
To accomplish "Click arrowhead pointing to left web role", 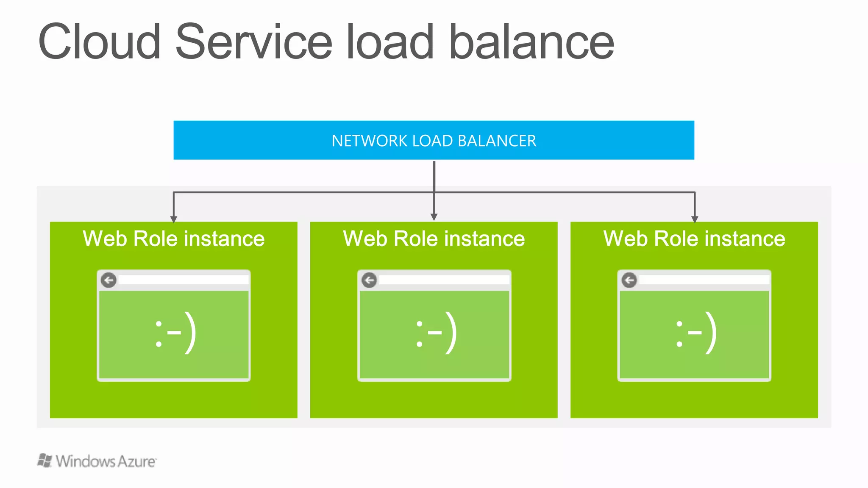I will (174, 219).
